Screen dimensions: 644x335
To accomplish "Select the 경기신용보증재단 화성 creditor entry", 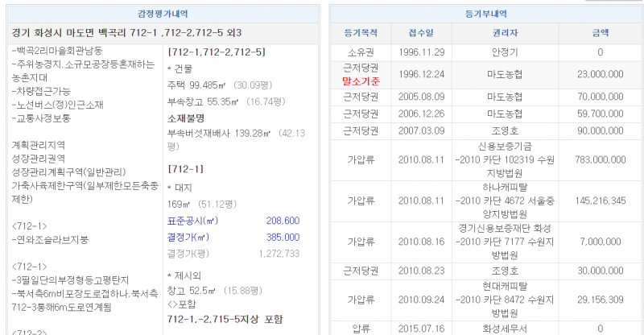I will (506, 228).
